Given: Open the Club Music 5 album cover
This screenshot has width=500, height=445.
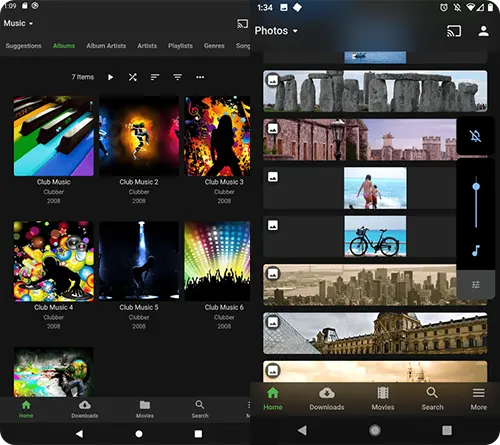Looking at the screenshot, I should point(139,261).
